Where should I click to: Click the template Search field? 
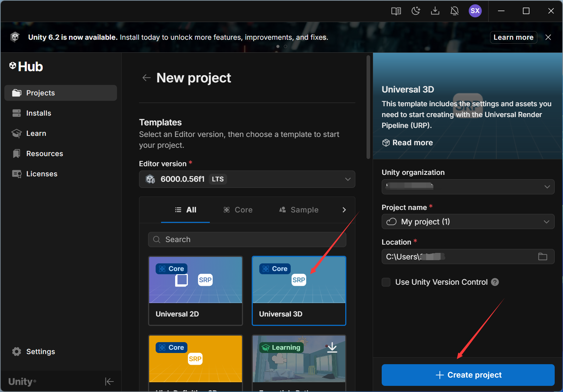click(x=247, y=240)
